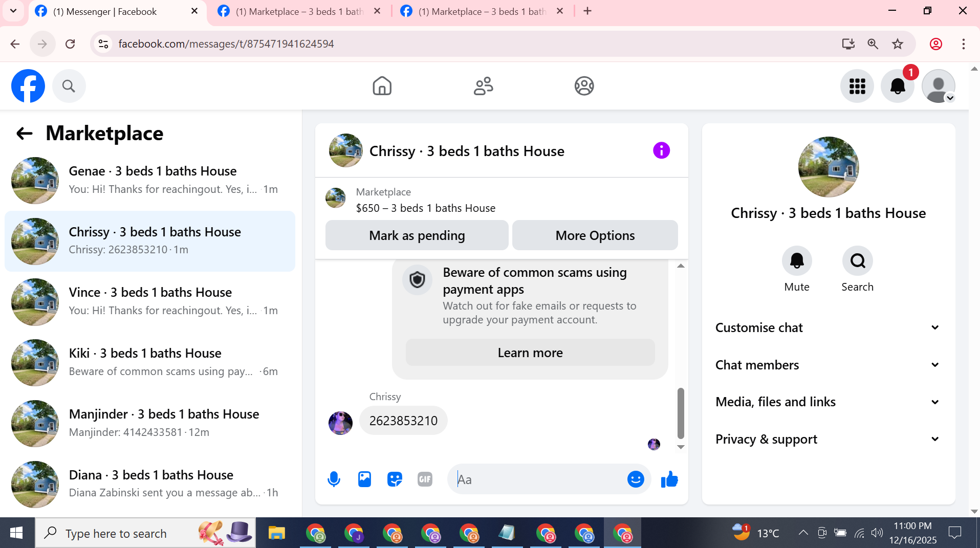This screenshot has width=980, height=548.
Task: Click the back arrow beside Marketplace
Action: tap(25, 134)
